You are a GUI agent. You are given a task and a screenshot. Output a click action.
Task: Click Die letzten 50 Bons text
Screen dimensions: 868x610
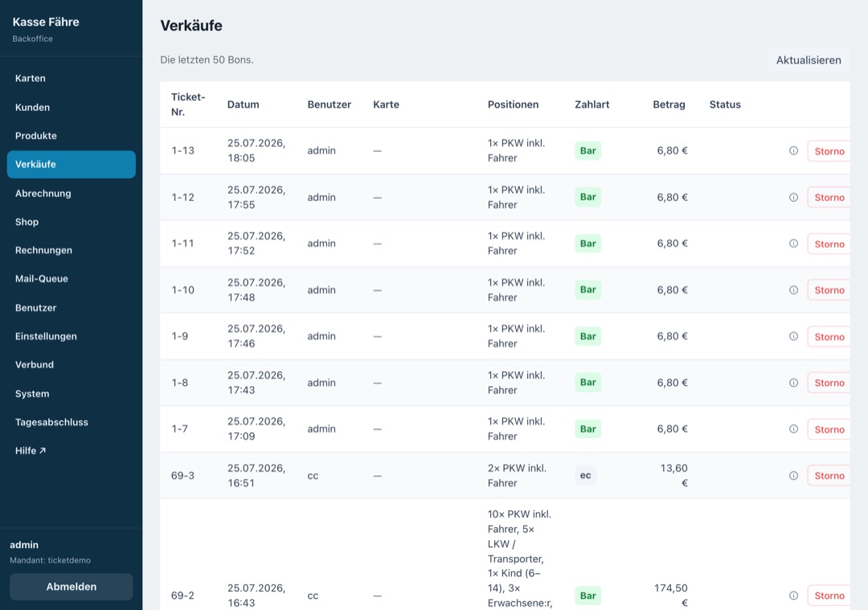(207, 59)
